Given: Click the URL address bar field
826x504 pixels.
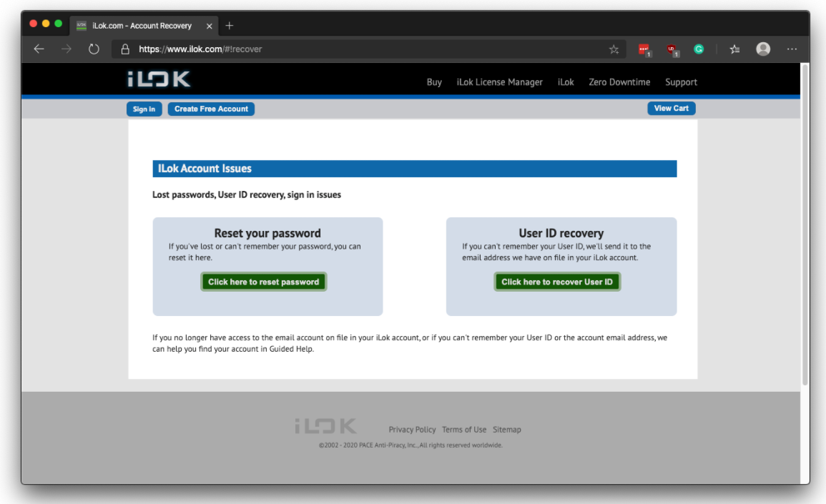Looking at the screenshot, I should tap(358, 49).
